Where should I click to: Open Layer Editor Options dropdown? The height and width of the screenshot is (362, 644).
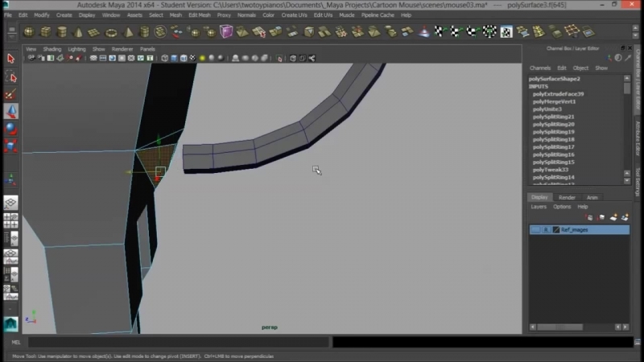point(562,207)
